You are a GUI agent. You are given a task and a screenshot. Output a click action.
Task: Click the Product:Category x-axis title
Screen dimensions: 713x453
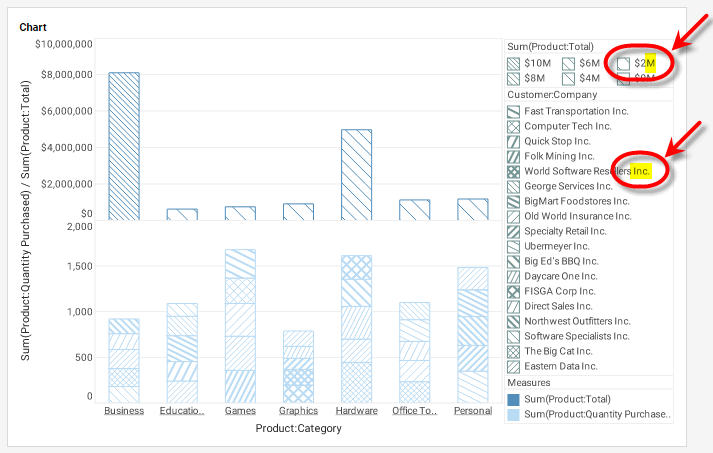click(298, 429)
